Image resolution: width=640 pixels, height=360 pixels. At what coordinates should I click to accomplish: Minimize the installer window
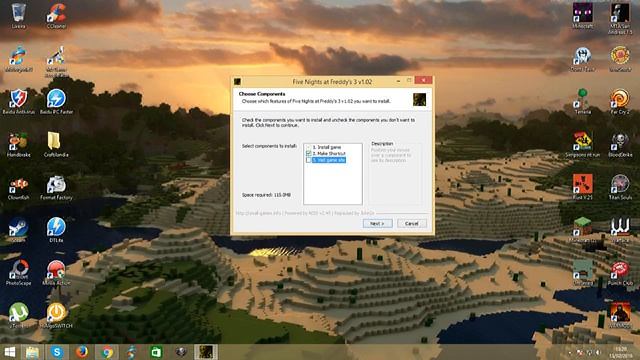click(398, 81)
